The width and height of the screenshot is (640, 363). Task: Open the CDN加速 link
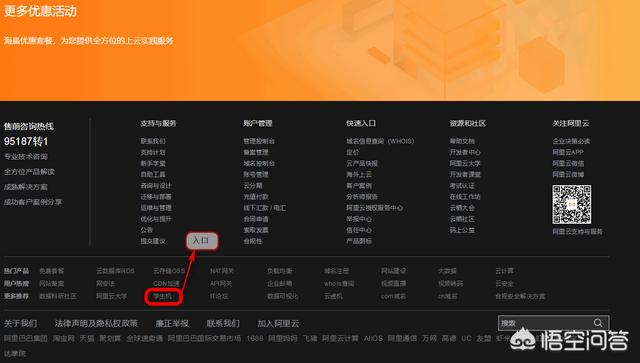(166, 283)
